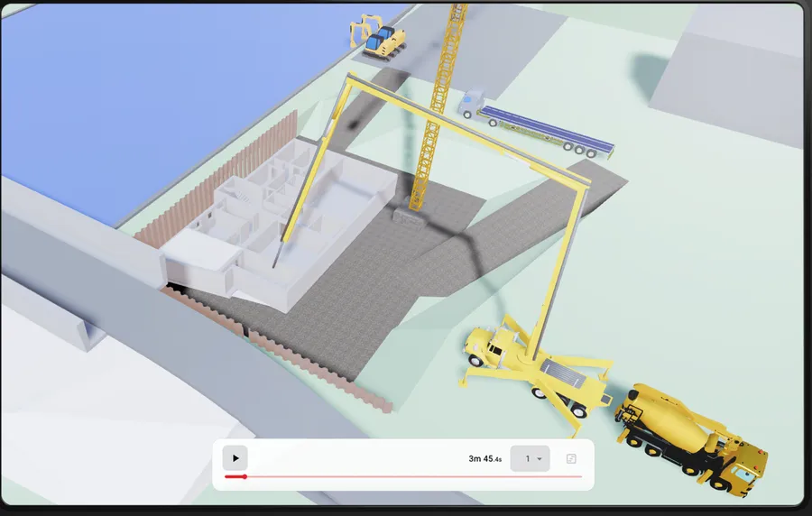The image size is (812, 516).
Task: Click the 3m 45.4s elapsed time readout
Action: [484, 458]
